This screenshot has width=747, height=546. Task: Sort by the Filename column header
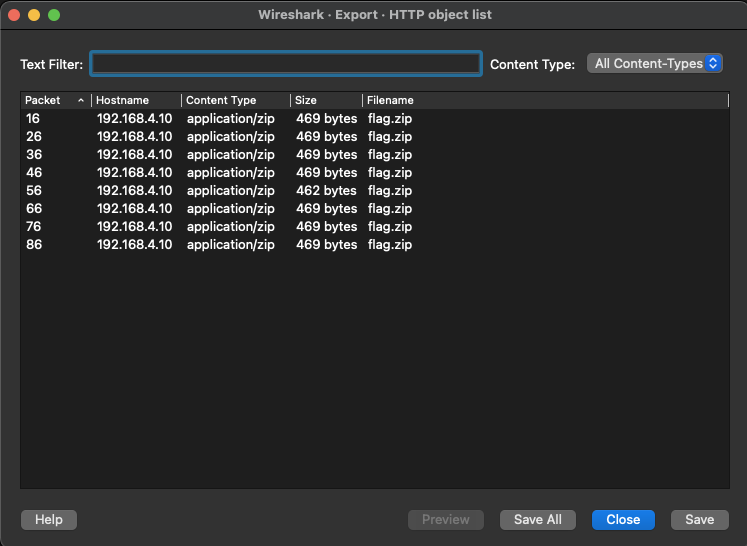[545, 100]
